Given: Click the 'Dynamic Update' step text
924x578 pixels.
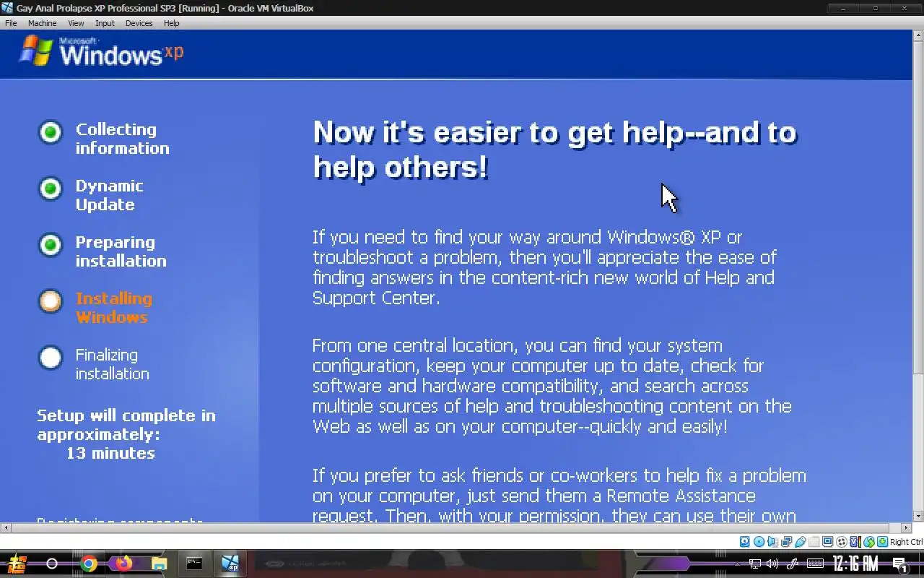Looking at the screenshot, I should coord(109,195).
